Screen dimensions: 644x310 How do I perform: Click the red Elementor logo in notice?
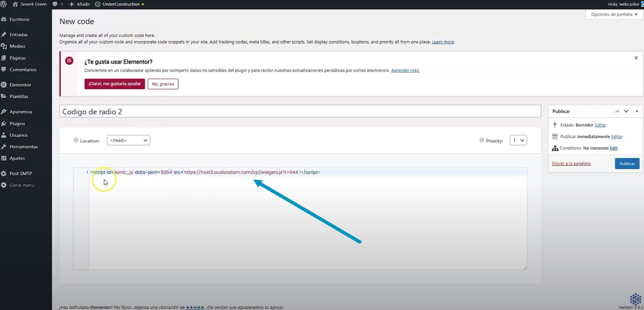tap(69, 61)
